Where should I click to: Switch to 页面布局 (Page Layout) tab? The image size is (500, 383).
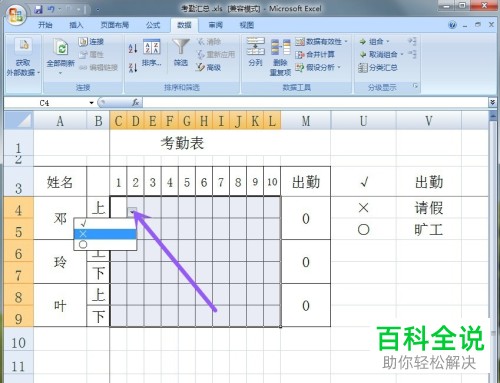115,25
